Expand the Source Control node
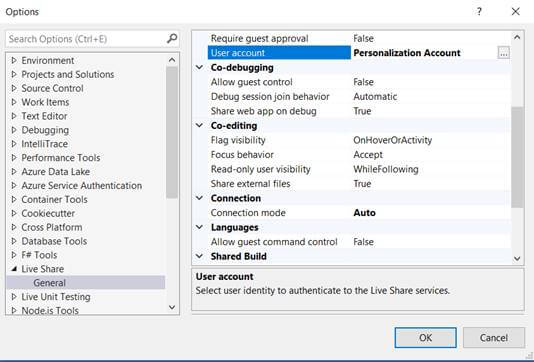Viewport: 534px width, 362px height. coord(14,88)
